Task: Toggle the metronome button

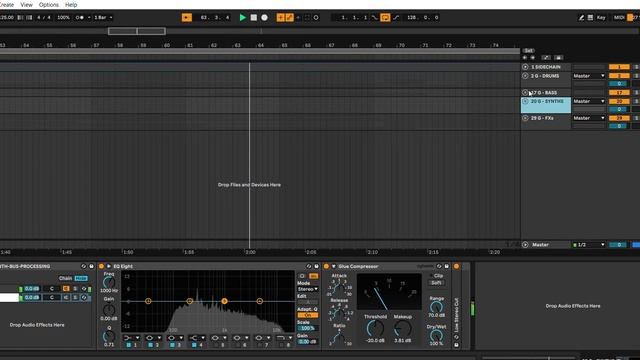Action: (x=81, y=18)
